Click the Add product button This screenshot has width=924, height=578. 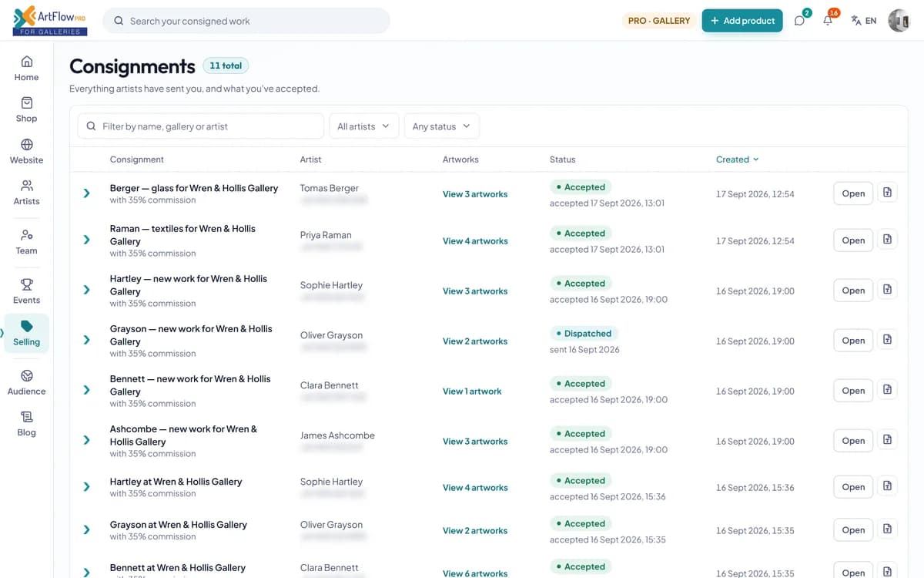point(742,21)
